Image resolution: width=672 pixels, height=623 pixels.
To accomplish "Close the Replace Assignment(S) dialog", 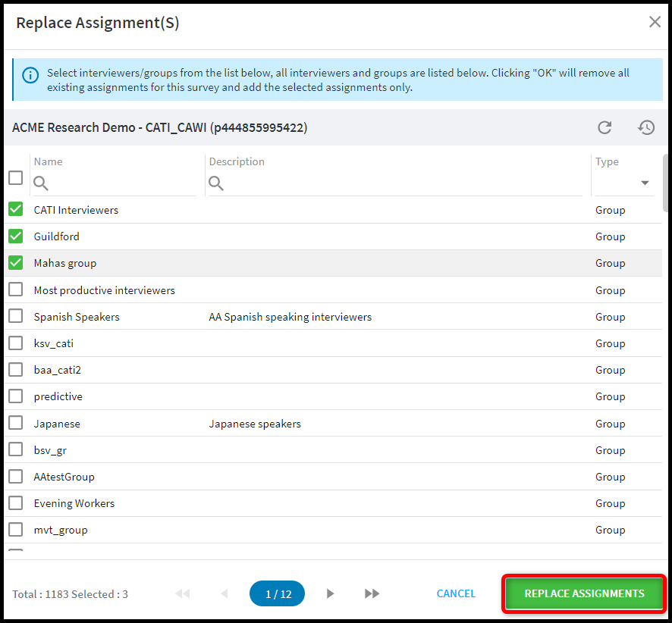I will [x=655, y=22].
